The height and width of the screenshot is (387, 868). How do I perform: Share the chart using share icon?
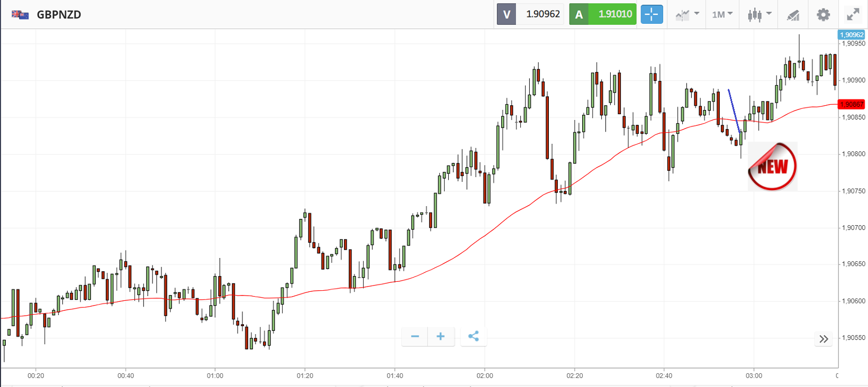pos(473,336)
